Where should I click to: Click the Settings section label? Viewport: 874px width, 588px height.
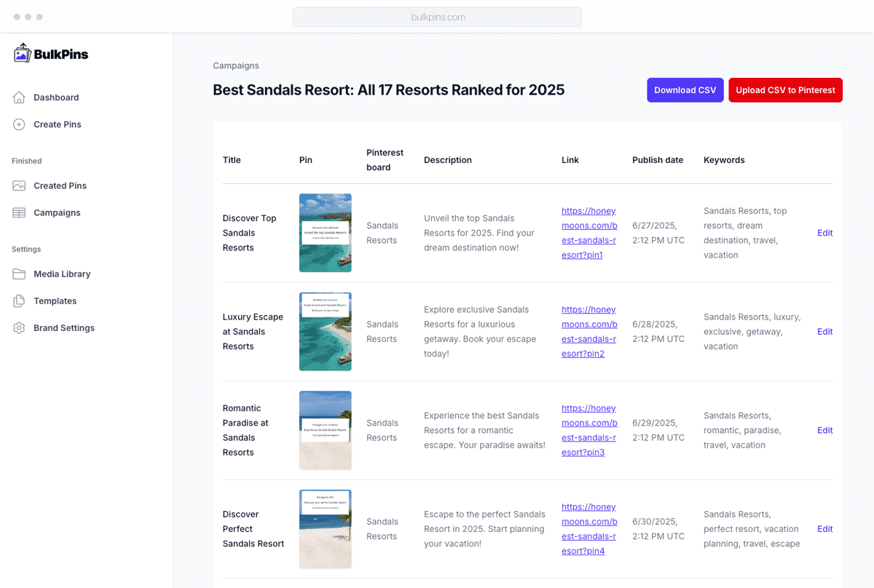click(x=26, y=249)
